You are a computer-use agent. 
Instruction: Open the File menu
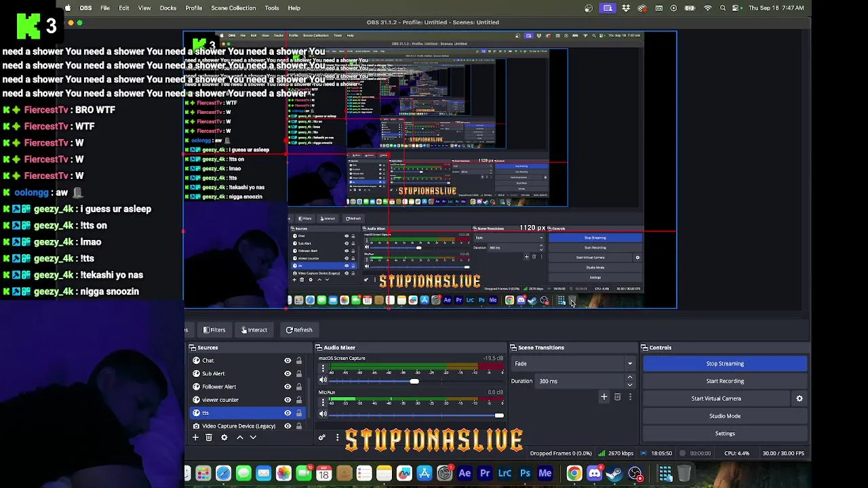[105, 8]
